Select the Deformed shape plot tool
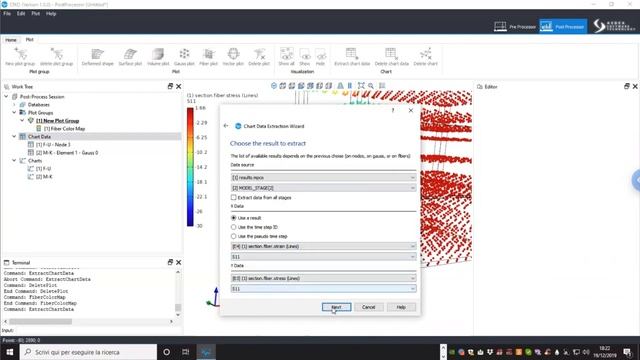 (97, 56)
